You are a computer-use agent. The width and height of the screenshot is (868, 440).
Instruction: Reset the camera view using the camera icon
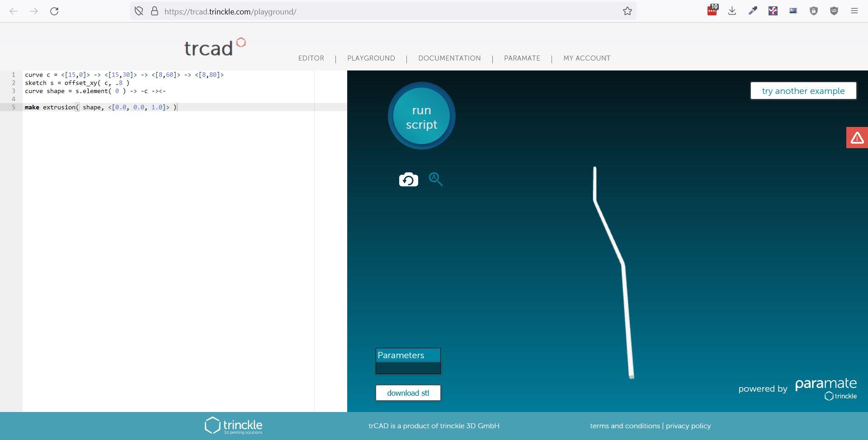point(408,179)
